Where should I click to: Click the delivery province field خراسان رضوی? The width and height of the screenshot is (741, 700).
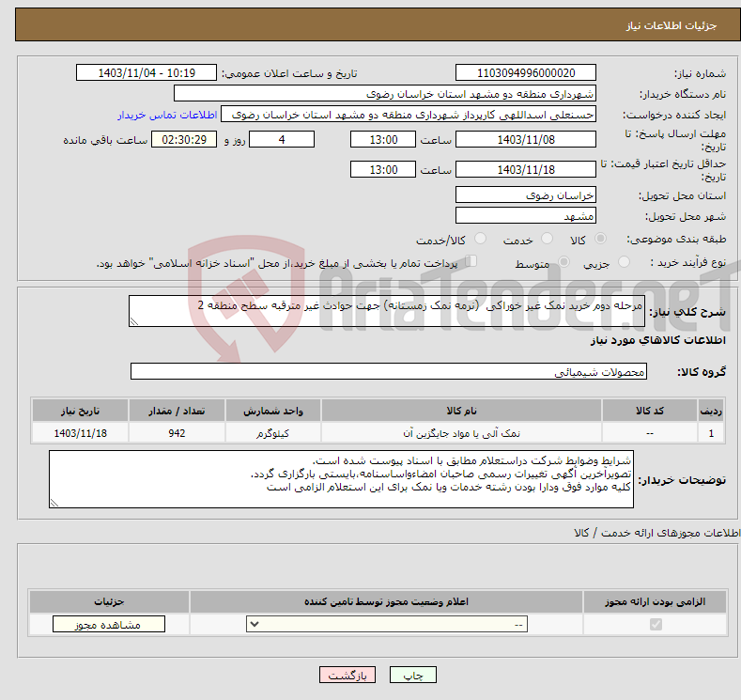(526, 194)
